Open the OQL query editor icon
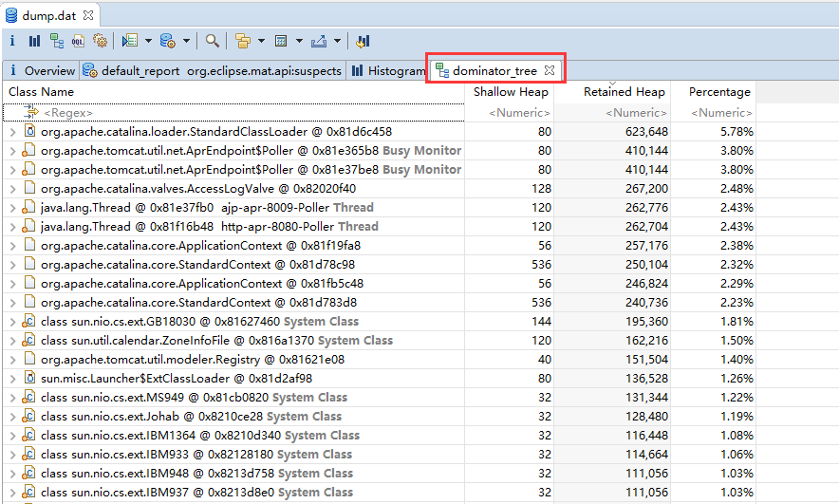The height and width of the screenshot is (504, 839). tap(78, 41)
